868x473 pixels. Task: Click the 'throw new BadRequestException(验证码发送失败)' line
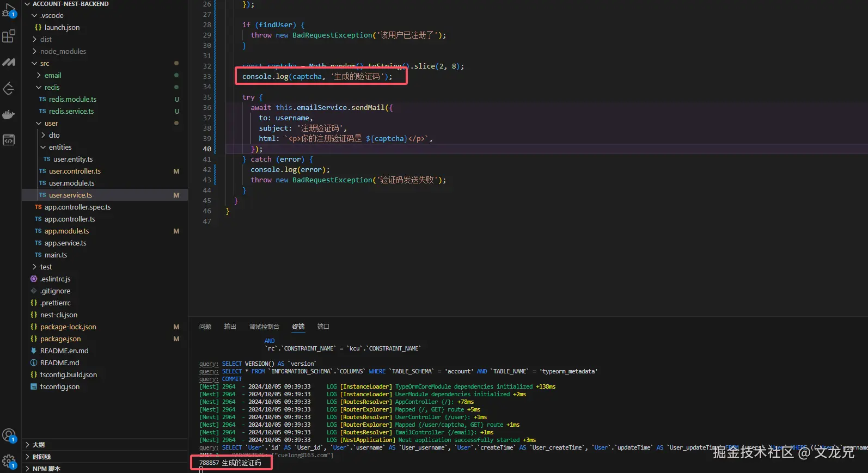pos(348,180)
